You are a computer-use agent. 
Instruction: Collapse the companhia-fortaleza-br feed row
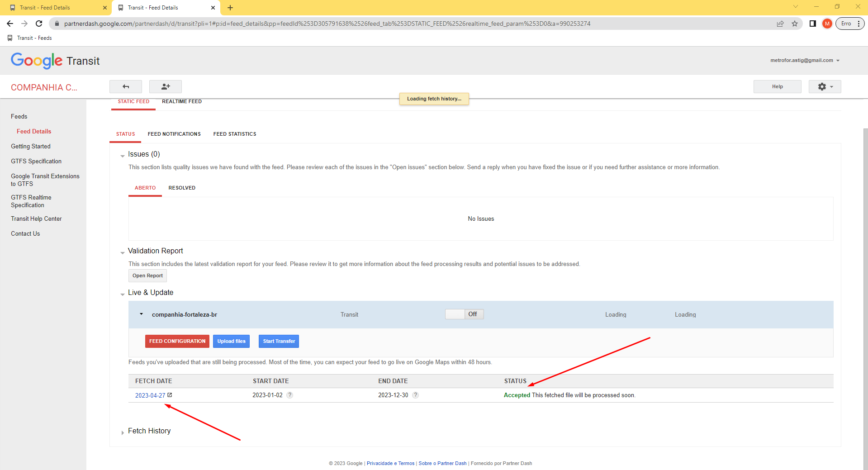[x=141, y=314]
